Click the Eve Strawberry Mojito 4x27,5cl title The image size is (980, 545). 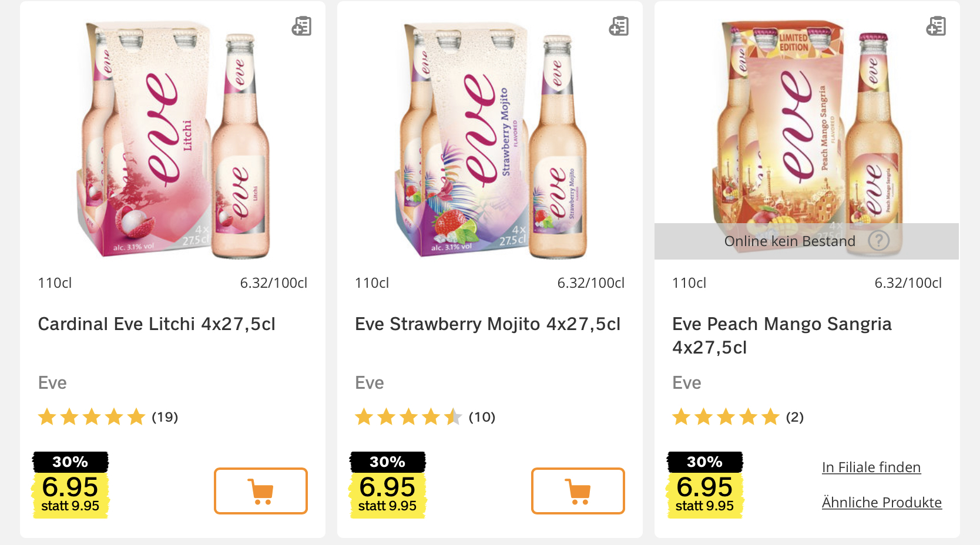488,324
